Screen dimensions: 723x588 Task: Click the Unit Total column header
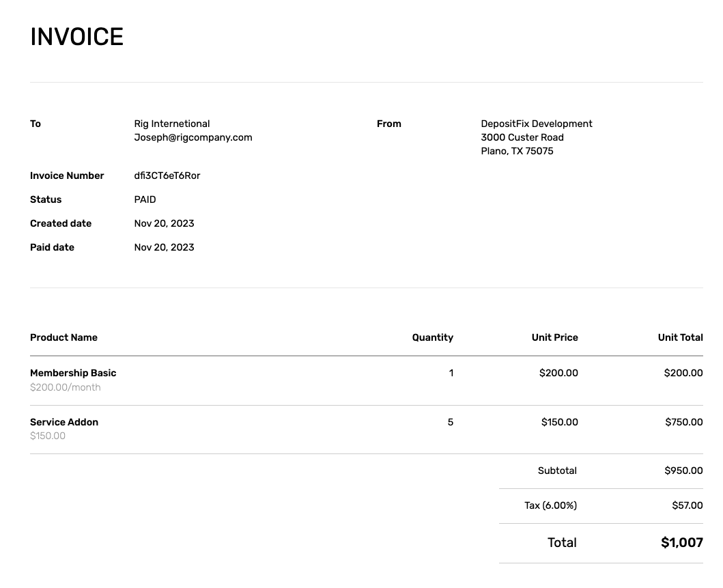coord(680,337)
